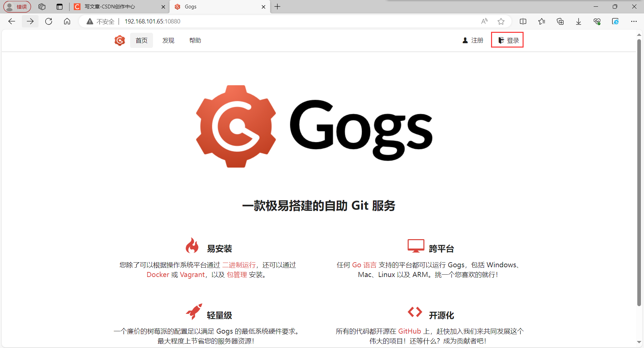
Task: Open the Vagrant link
Action: point(192,275)
